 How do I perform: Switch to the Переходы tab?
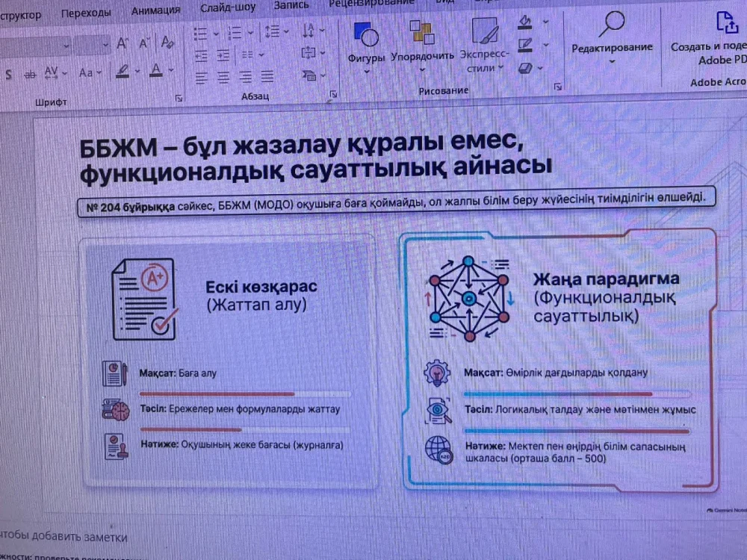pos(86,13)
